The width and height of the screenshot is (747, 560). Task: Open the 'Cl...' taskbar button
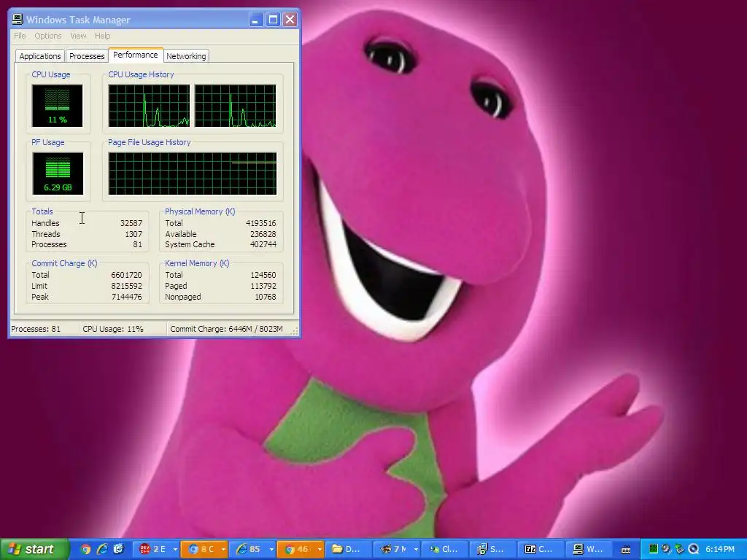click(445, 549)
